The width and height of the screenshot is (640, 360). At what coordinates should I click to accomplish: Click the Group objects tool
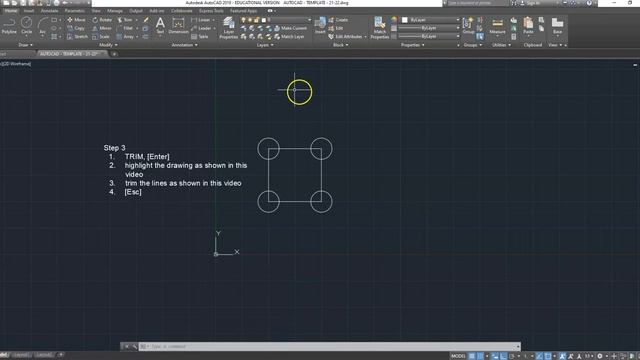pos(468,25)
